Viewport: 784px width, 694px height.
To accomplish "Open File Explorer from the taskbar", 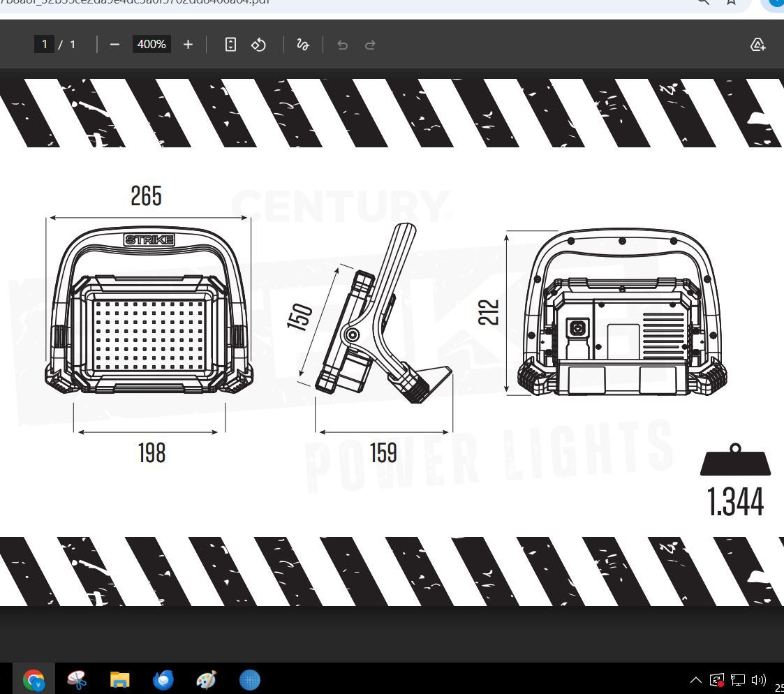I will pyautogui.click(x=120, y=679).
